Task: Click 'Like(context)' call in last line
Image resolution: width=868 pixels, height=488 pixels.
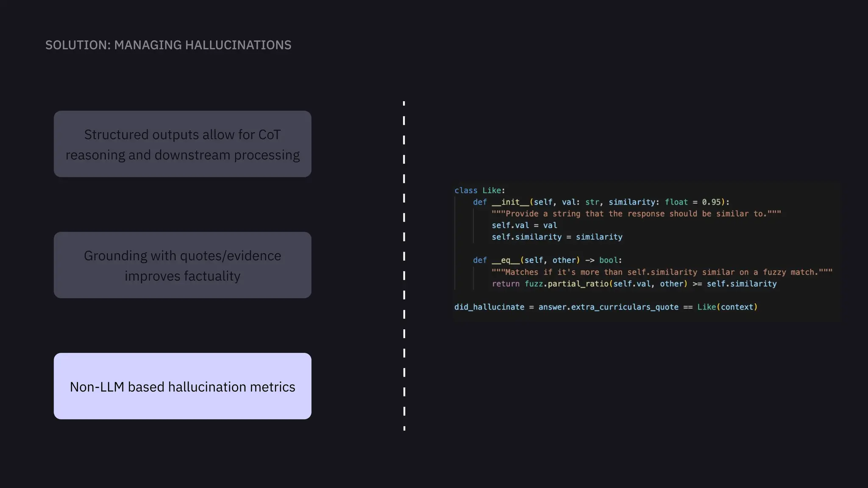Action: [x=727, y=307]
